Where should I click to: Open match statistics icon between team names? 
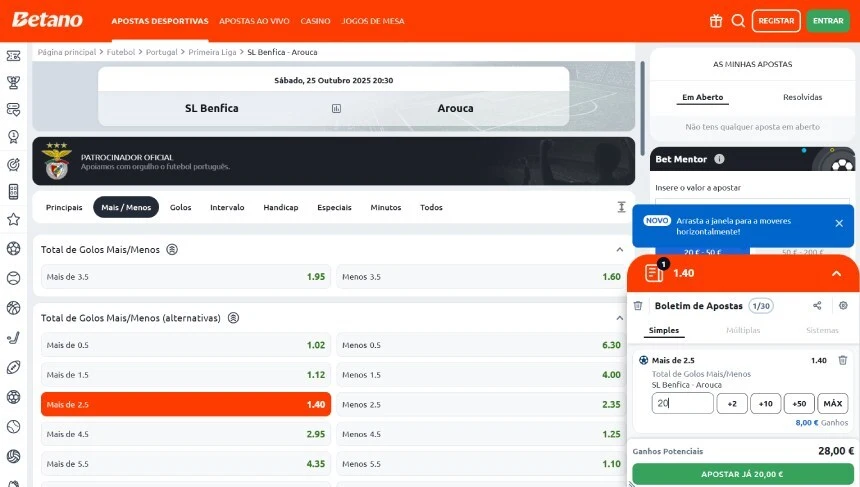click(336, 109)
